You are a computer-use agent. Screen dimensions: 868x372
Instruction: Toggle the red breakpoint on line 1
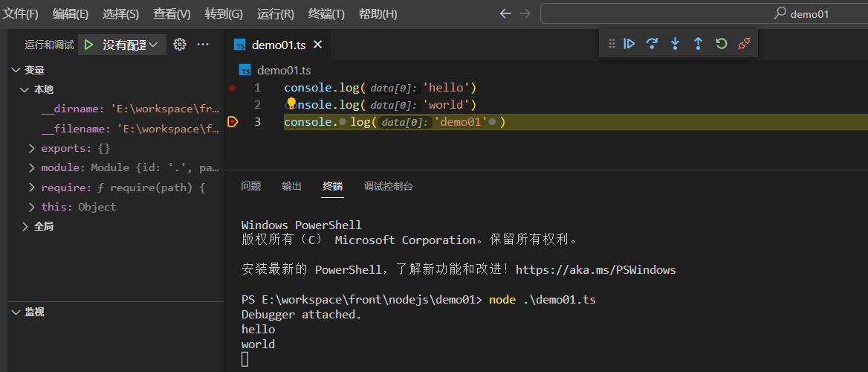[x=232, y=88]
